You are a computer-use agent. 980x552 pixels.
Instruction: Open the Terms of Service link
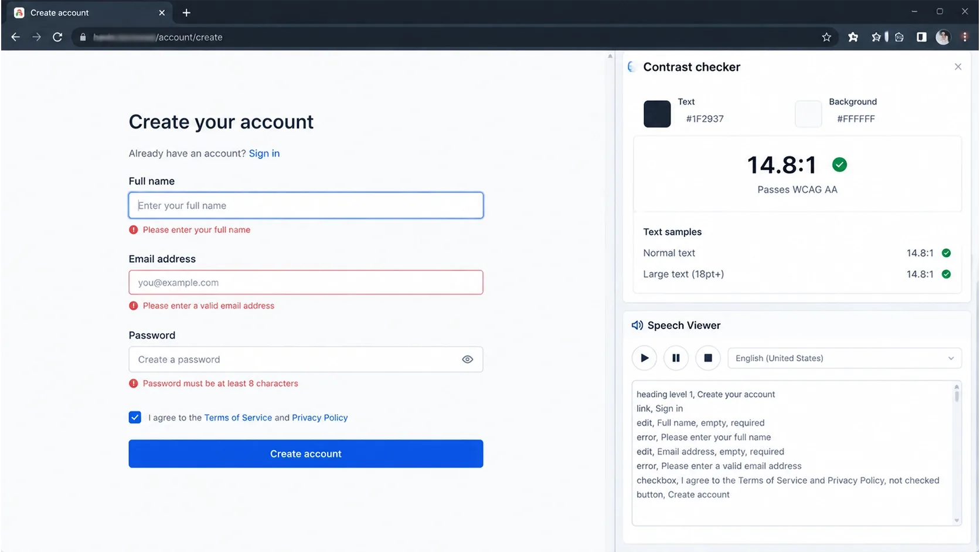(x=238, y=418)
